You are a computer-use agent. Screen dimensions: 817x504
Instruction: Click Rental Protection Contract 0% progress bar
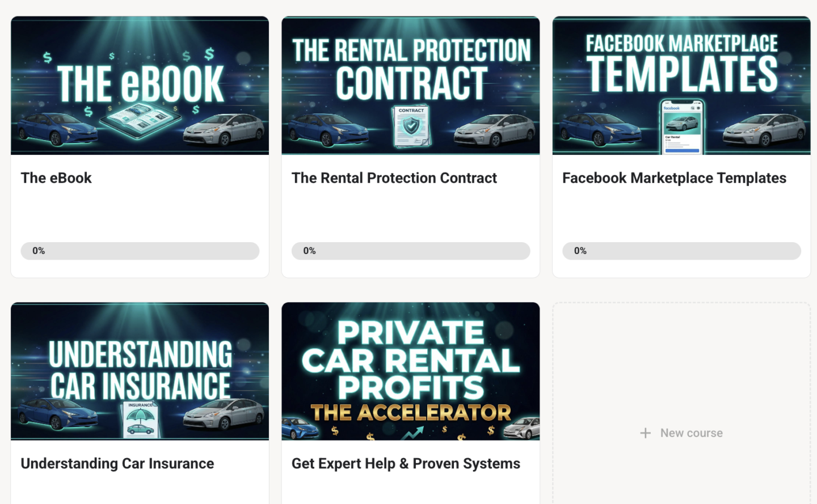(410, 251)
